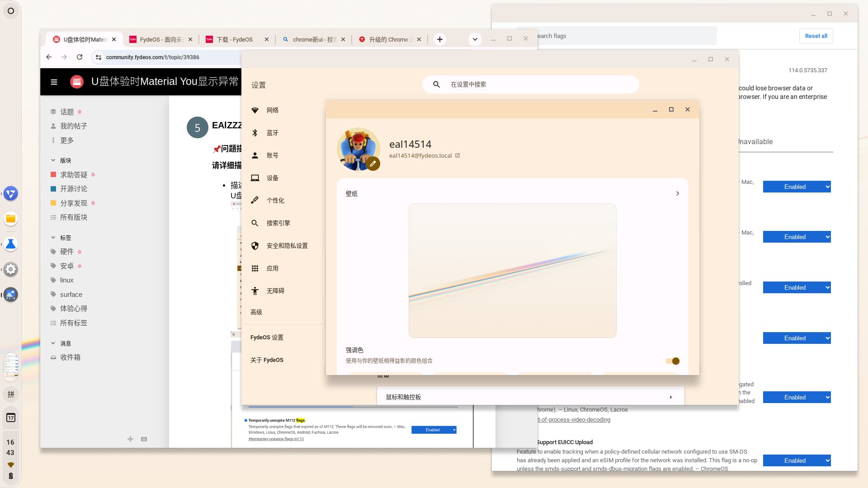Open 所有标签 in the forum sidebar
The width and height of the screenshot is (868, 488).
coord(74,323)
